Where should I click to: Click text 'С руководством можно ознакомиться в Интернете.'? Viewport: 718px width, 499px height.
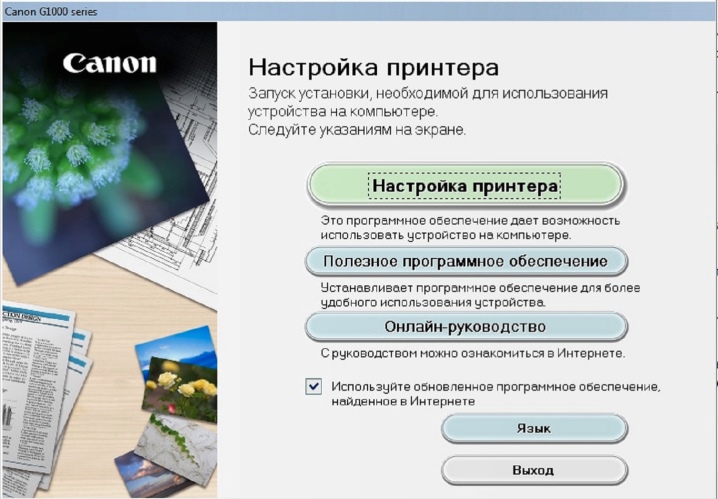click(473, 353)
